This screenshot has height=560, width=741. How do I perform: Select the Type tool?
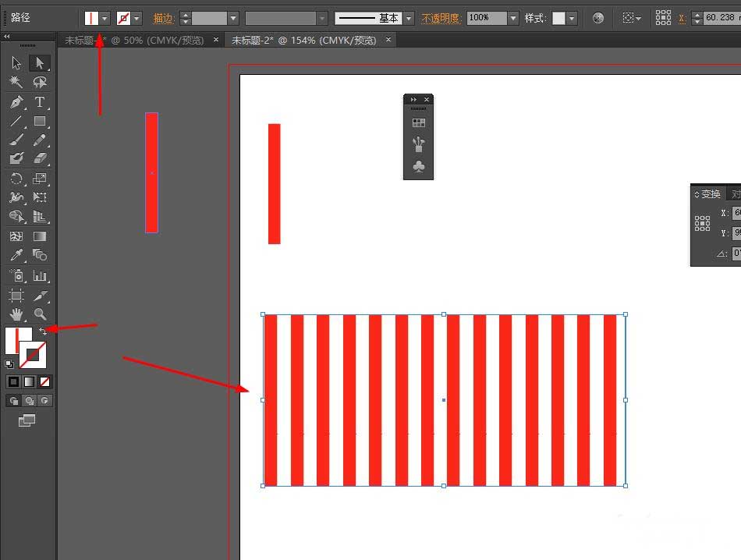tap(41, 101)
